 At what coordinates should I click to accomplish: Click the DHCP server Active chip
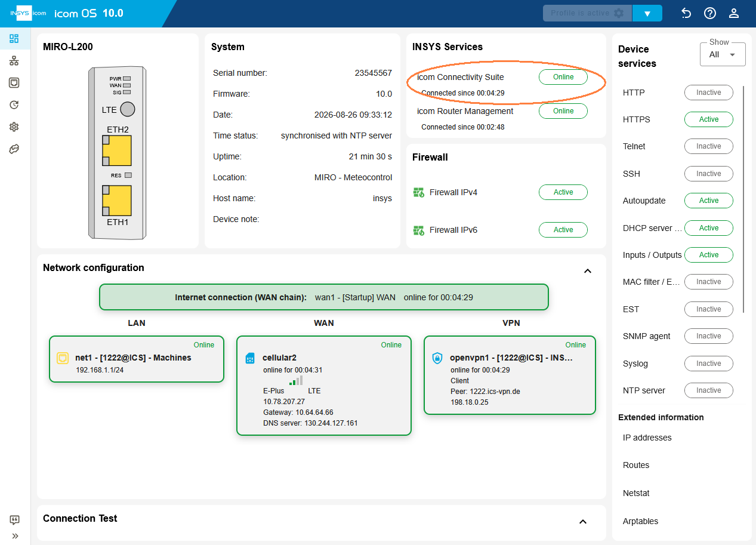708,228
